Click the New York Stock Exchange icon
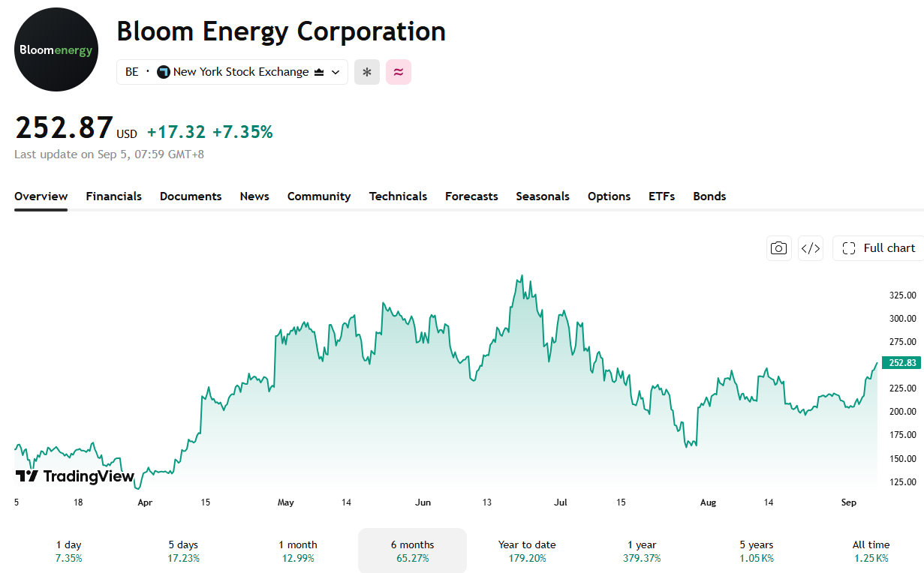924x573 pixels. (x=163, y=72)
